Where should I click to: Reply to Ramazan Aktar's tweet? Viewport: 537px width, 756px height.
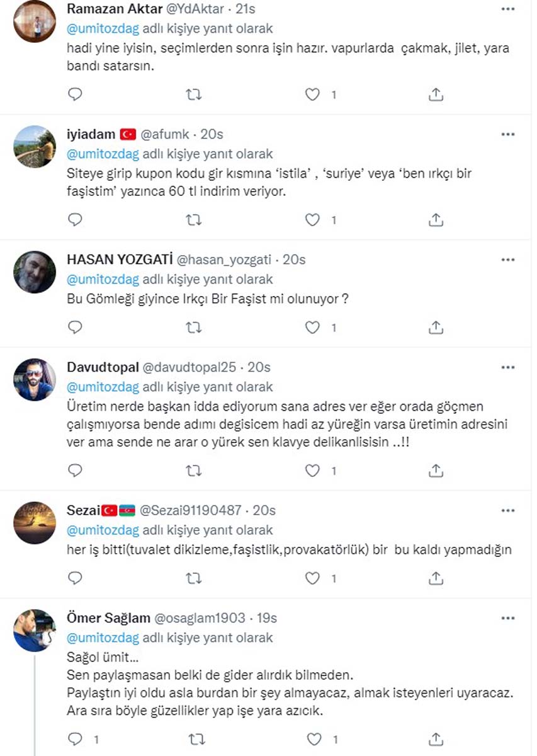75,94
